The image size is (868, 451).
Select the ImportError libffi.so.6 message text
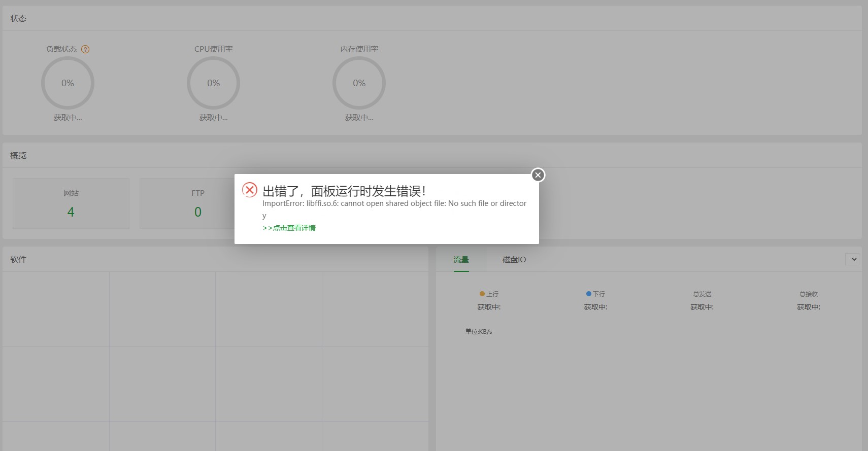pos(394,209)
